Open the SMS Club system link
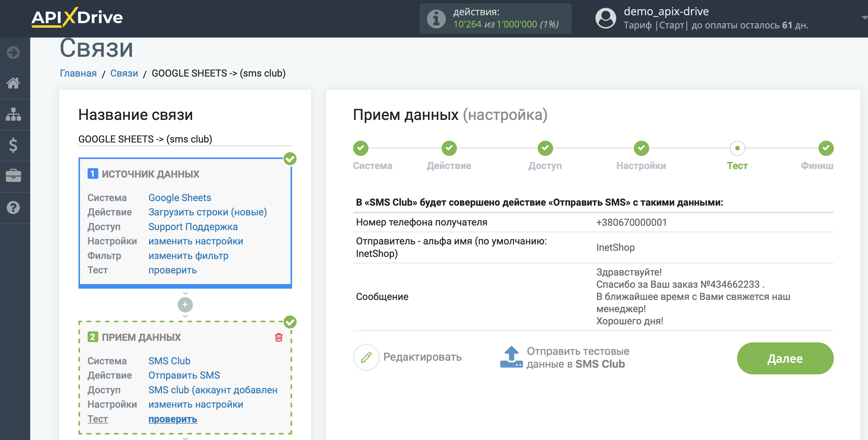Image resolution: width=868 pixels, height=440 pixels. click(x=169, y=361)
